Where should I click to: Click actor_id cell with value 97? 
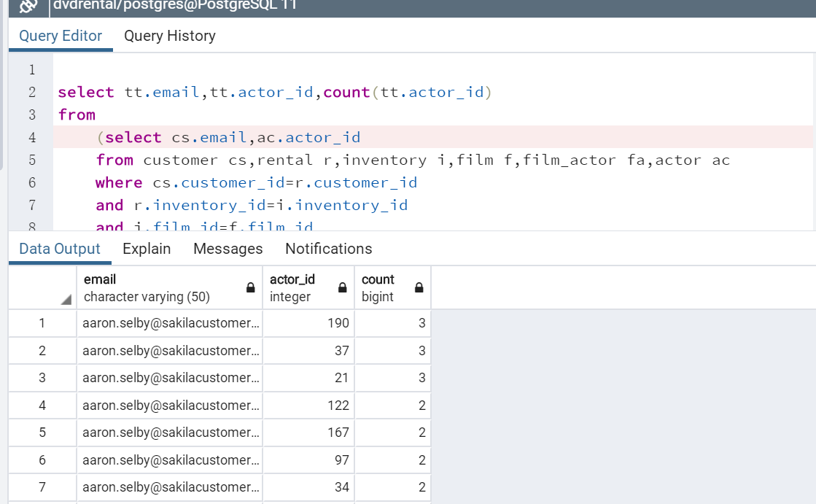[x=308, y=460]
